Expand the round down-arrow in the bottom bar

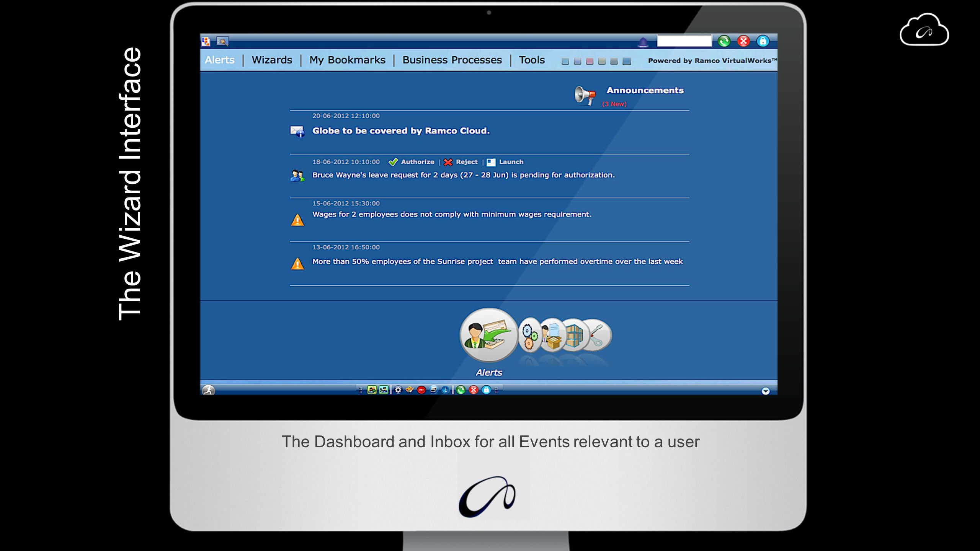pos(766,391)
